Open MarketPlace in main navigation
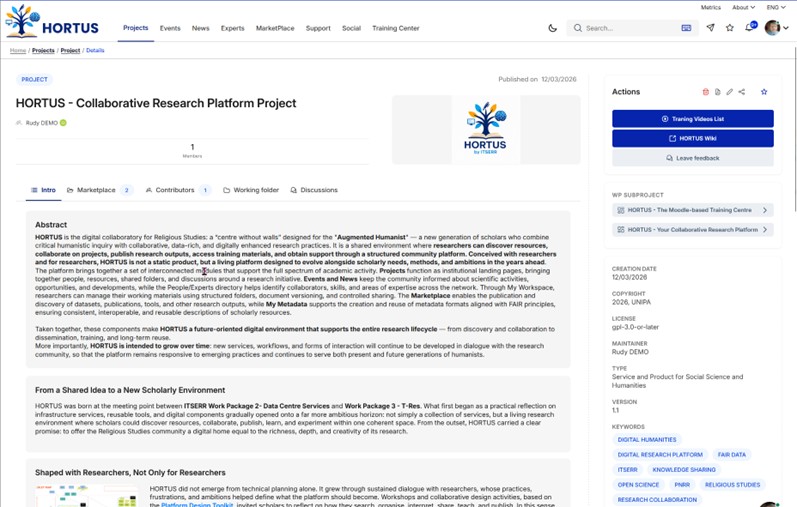This screenshot has width=797, height=507. pos(275,28)
